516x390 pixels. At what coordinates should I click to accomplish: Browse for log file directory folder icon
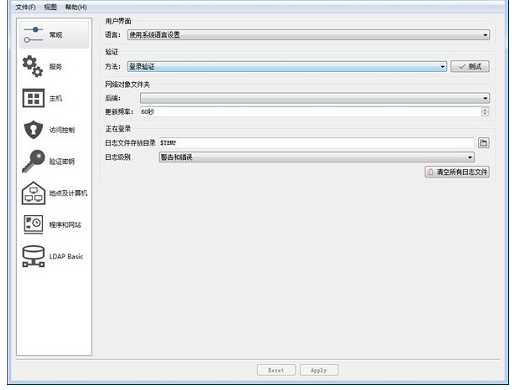coord(484,143)
